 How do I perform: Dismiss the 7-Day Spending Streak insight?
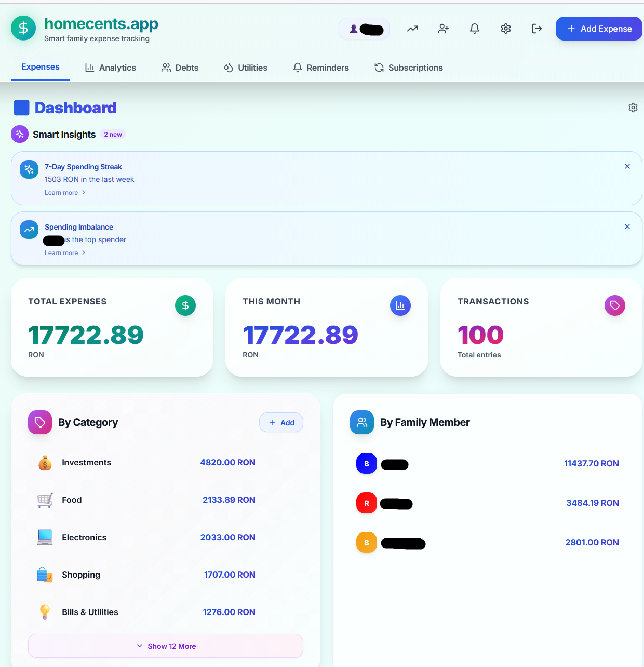(627, 166)
